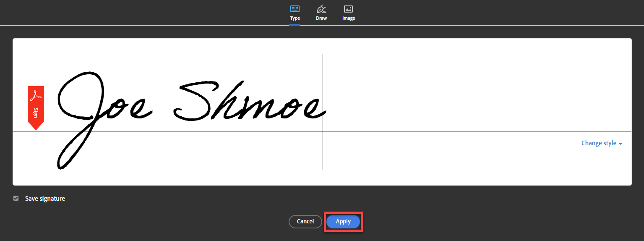Switch to the Type tab label
Viewport: 644px width, 241px height.
tap(295, 18)
